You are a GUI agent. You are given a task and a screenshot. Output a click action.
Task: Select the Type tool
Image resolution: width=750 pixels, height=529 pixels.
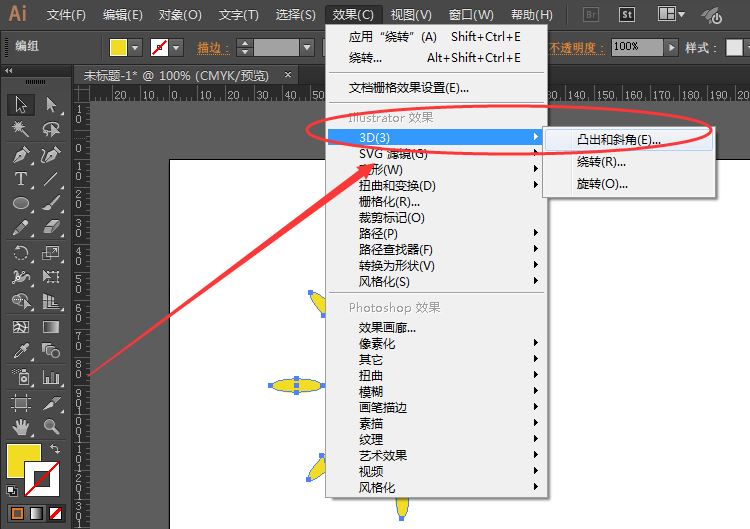coord(21,179)
